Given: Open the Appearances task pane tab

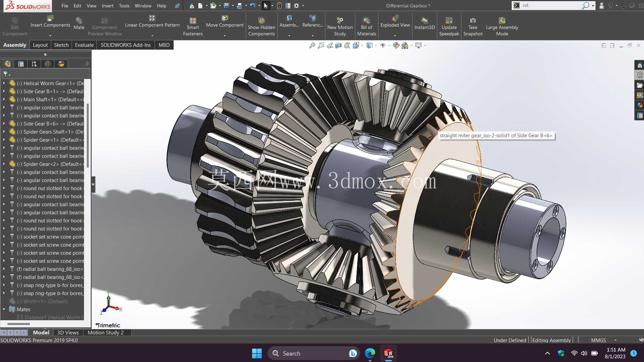Looking at the screenshot, I should [x=639, y=105].
